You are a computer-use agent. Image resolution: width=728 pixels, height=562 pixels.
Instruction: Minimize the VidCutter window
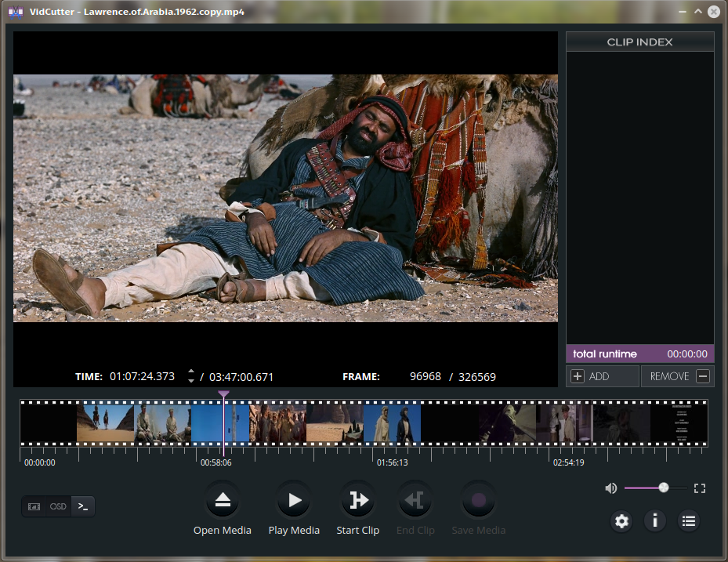tap(682, 12)
